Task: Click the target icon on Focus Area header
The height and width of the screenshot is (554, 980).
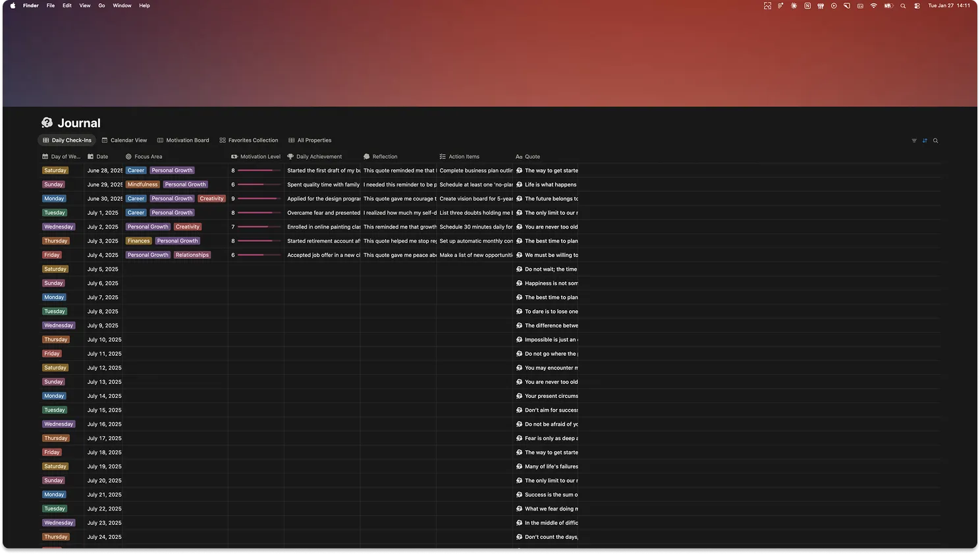Action: pos(128,156)
